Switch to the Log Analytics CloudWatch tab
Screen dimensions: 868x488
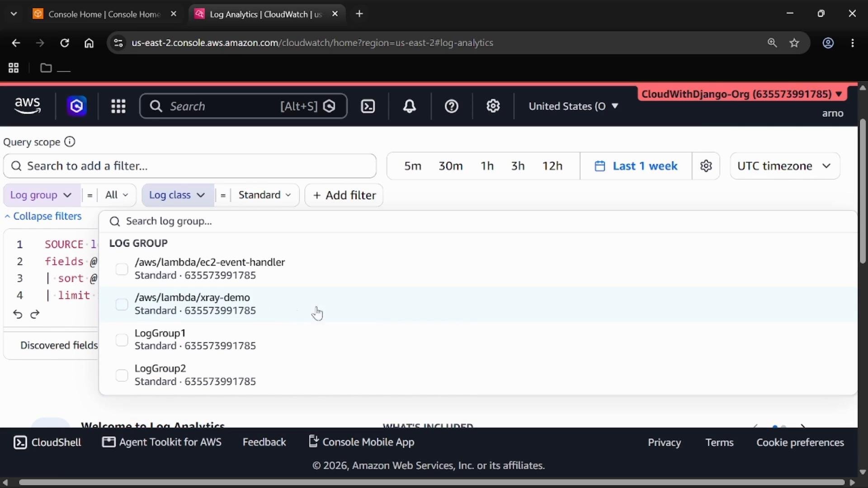tap(266, 14)
